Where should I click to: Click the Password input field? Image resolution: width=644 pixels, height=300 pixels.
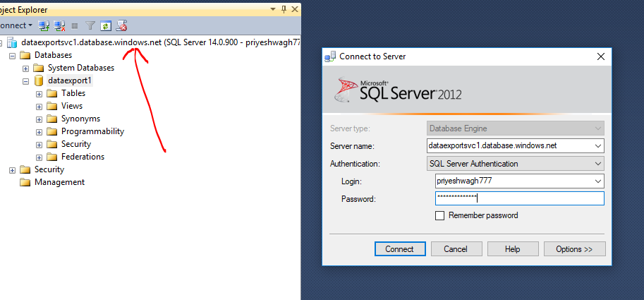point(520,198)
